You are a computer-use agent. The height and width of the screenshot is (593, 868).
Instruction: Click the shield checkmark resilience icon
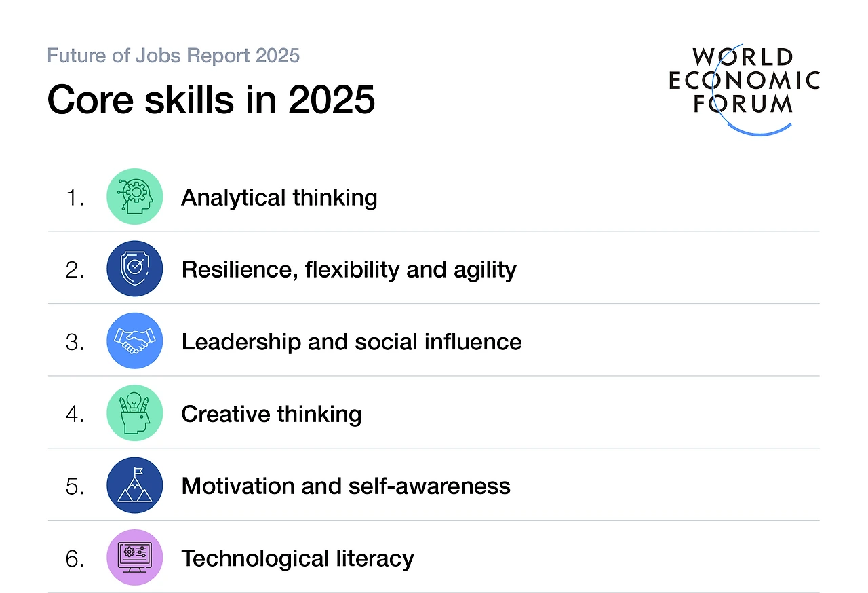pyautogui.click(x=135, y=269)
